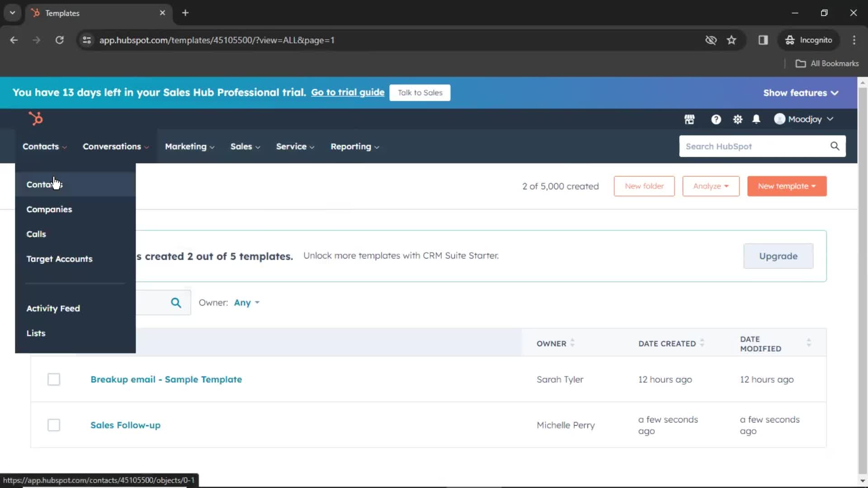Open the Sales Follow-up template link
The width and height of the screenshot is (868, 488).
125,425
